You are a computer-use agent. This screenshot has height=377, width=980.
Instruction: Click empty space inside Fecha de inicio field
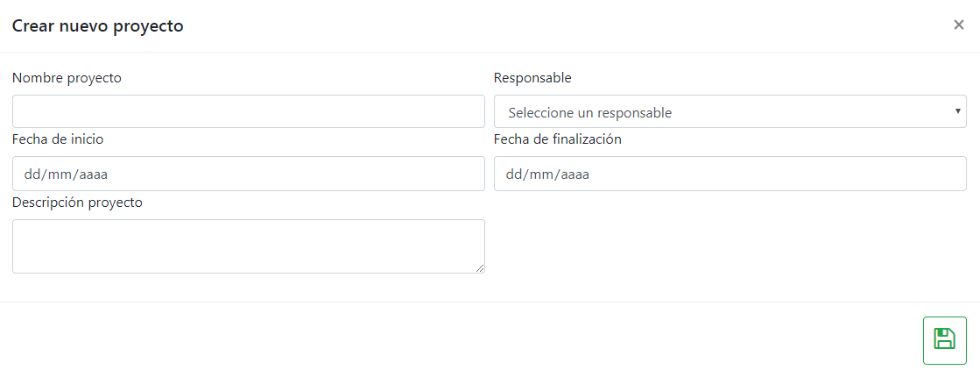click(x=307, y=174)
